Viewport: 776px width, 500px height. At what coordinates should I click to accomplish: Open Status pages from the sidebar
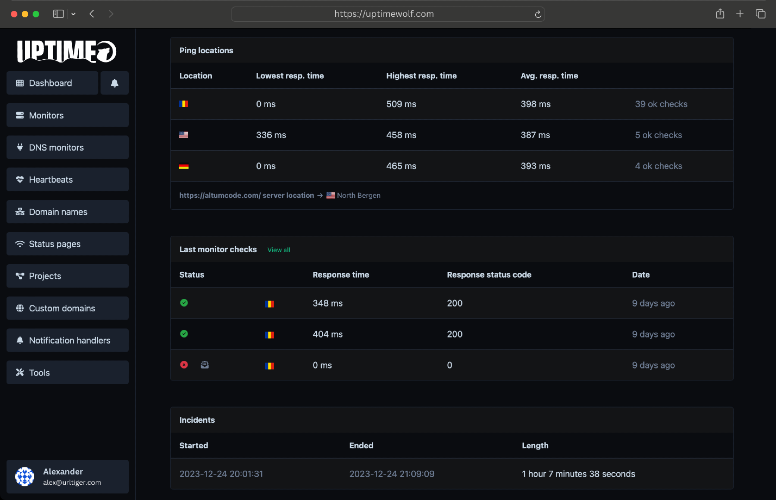click(68, 244)
